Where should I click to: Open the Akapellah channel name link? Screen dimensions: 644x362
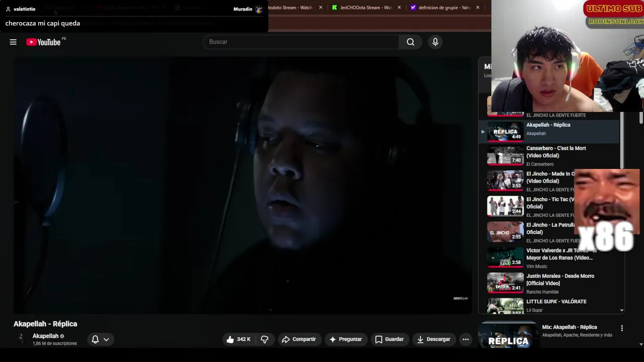coord(46,336)
